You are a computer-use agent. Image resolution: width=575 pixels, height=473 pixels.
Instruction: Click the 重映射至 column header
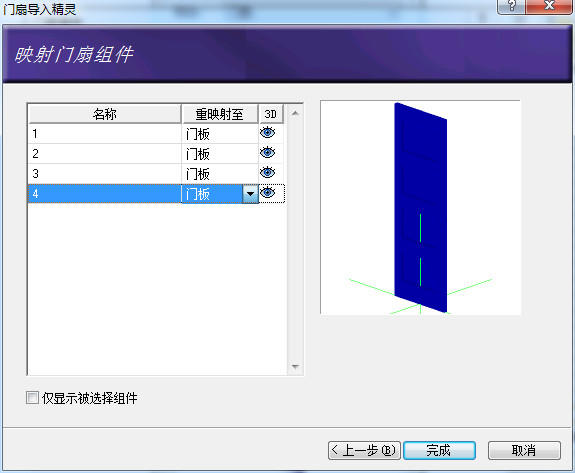[x=220, y=114]
